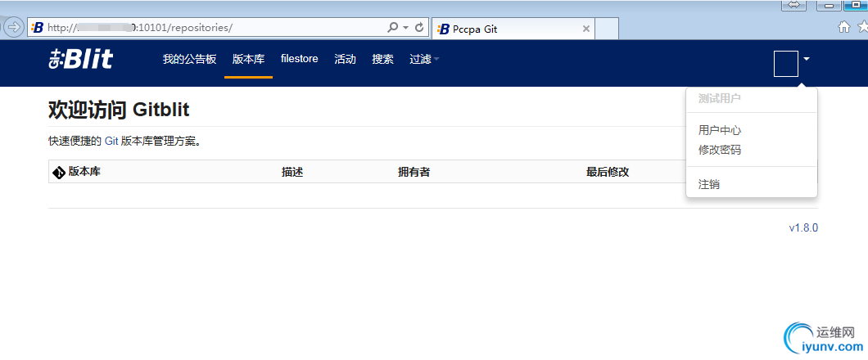This screenshot has width=868, height=360.
Task: Click the search magnifier in the address bar
Action: [x=392, y=27]
